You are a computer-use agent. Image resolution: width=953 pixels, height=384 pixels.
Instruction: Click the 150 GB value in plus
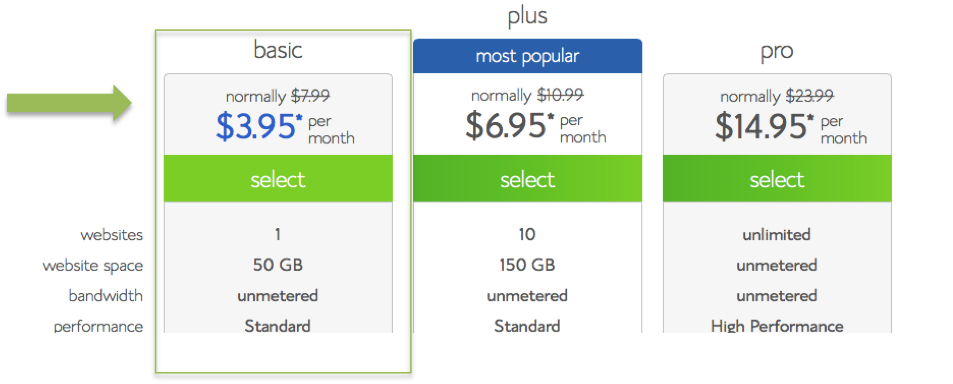click(x=527, y=266)
